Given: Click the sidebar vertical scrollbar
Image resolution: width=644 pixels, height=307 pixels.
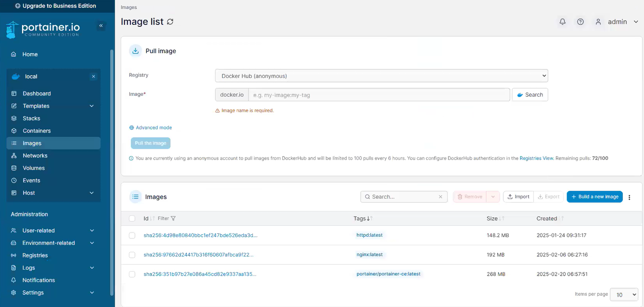Looking at the screenshot, I should coord(112,173).
